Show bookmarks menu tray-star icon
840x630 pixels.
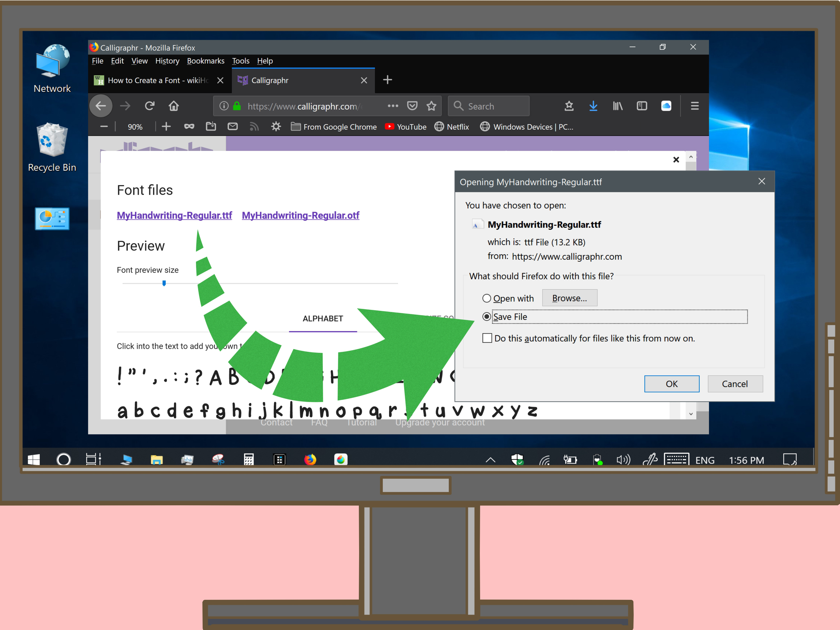pyautogui.click(x=569, y=106)
